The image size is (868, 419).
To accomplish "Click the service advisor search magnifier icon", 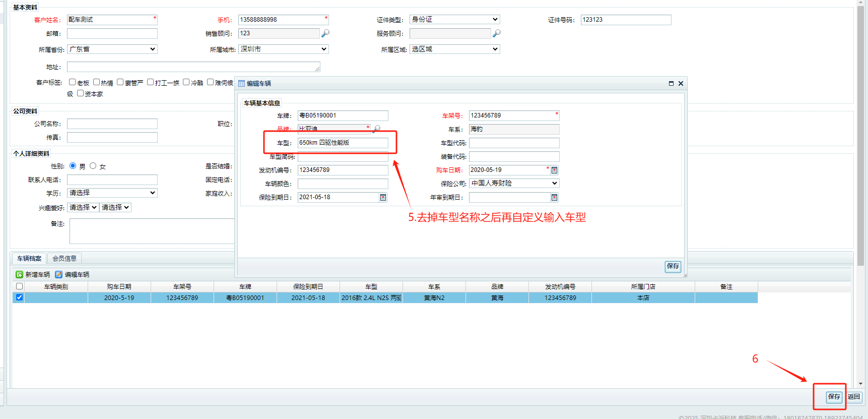I will click(x=497, y=33).
